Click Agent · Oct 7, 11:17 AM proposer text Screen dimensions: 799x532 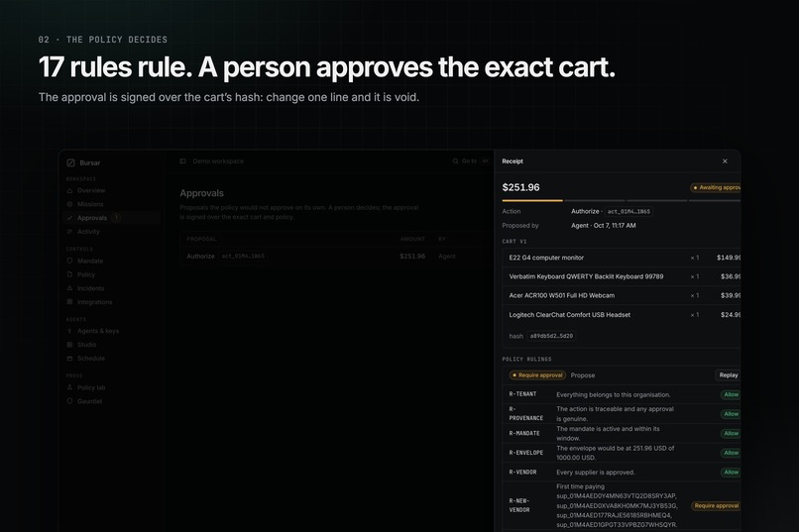click(604, 226)
